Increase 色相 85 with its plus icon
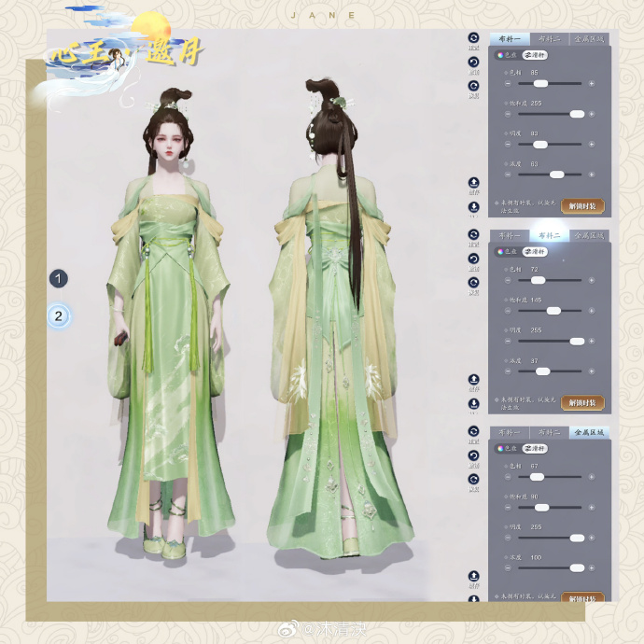The width and height of the screenshot is (644, 644). click(x=592, y=84)
